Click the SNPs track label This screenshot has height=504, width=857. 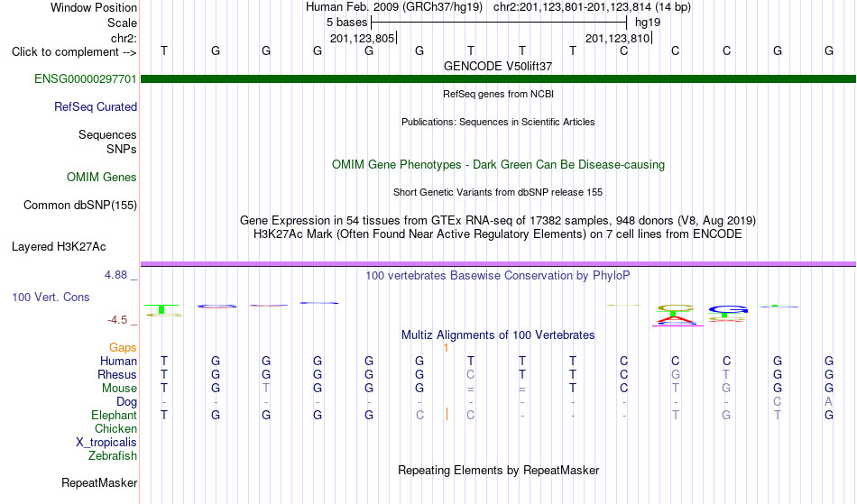pyautogui.click(x=122, y=149)
